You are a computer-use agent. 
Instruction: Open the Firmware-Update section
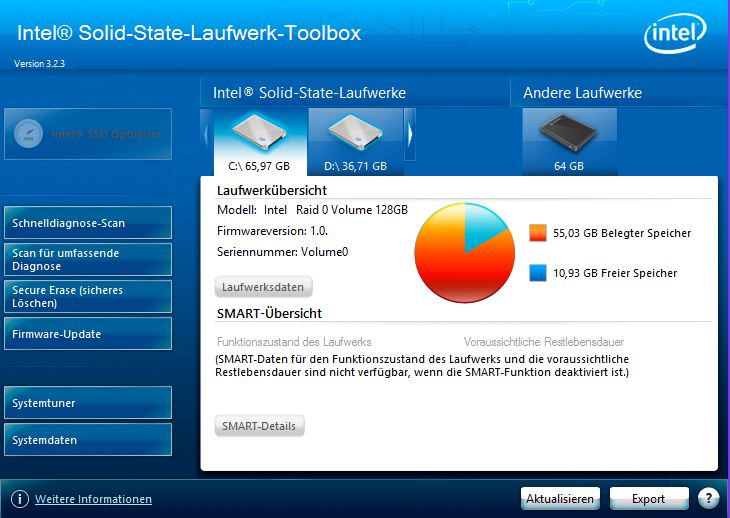pyautogui.click(x=88, y=334)
